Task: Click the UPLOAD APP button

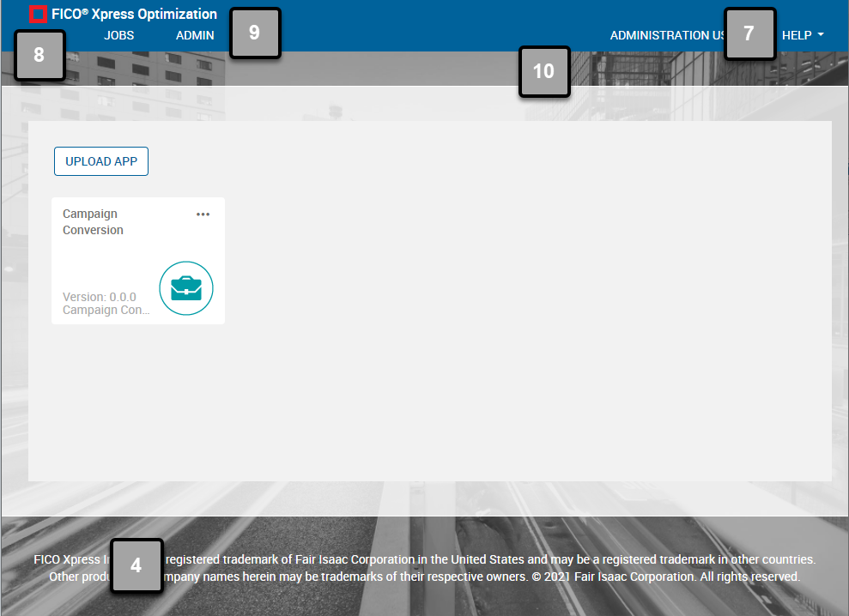Action: click(x=101, y=161)
